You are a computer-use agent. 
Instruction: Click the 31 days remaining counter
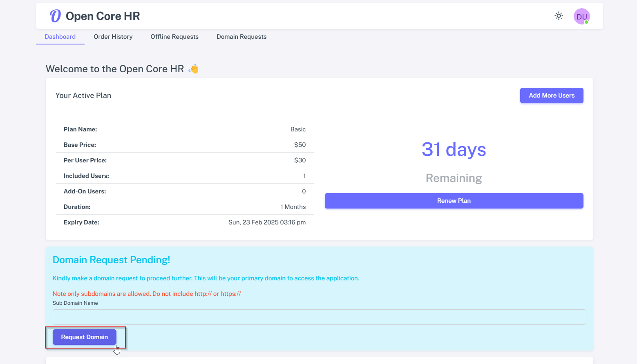pos(454,149)
